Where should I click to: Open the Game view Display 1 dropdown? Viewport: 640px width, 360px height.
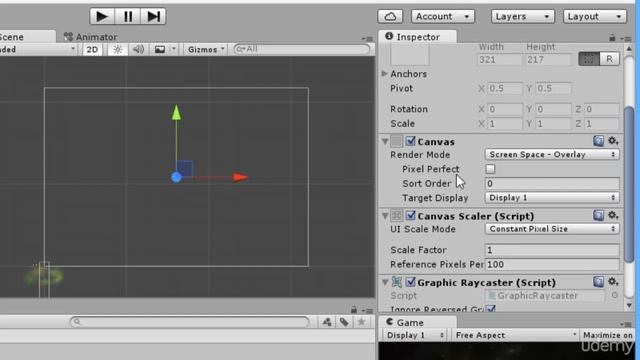click(x=415, y=335)
